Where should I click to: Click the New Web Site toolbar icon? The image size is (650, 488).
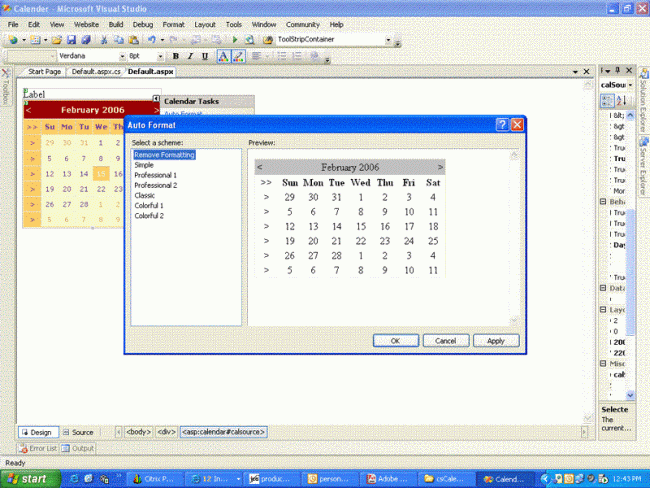click(x=13, y=39)
